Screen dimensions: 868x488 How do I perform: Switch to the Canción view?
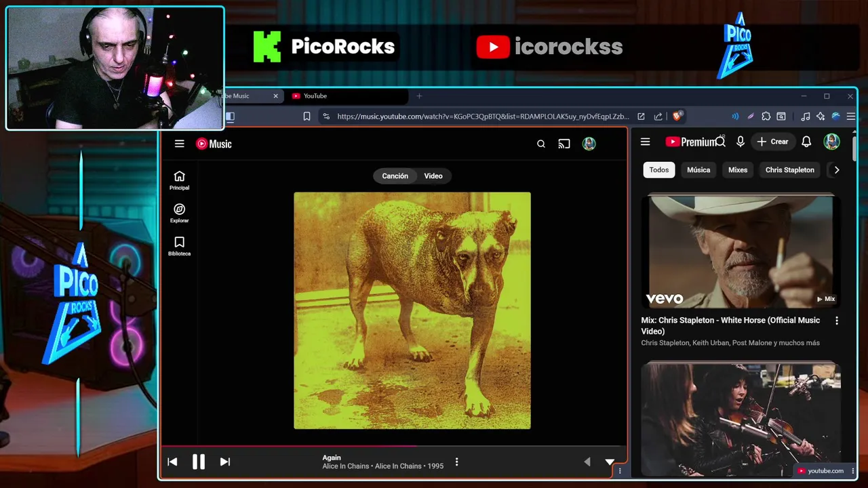tap(395, 176)
